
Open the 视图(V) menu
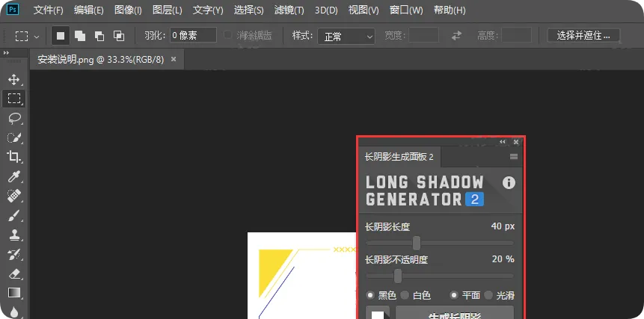point(364,10)
